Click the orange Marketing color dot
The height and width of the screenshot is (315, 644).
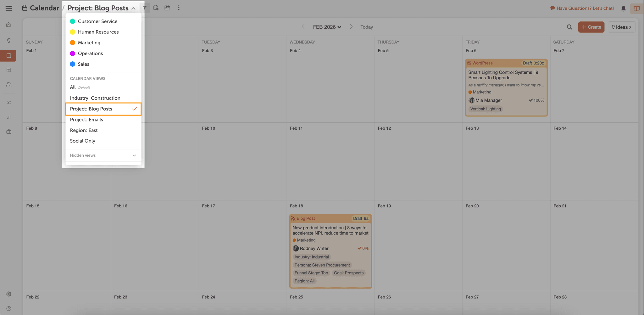pos(73,42)
